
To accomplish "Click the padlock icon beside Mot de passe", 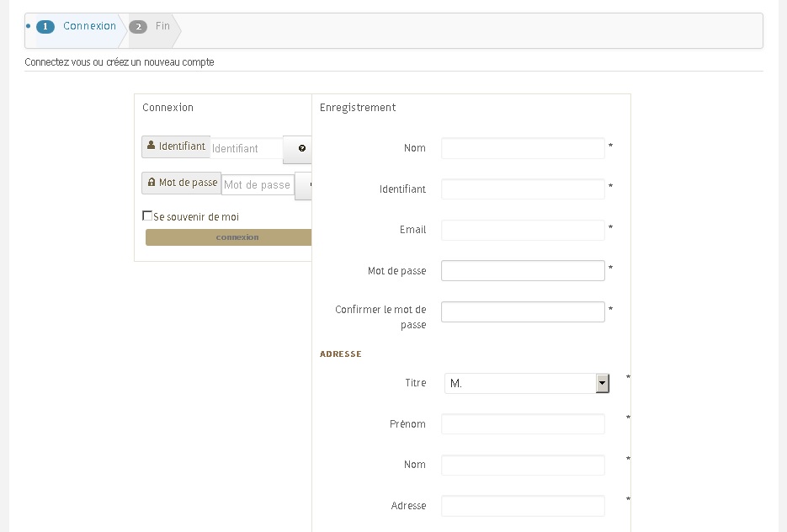I will [x=152, y=183].
